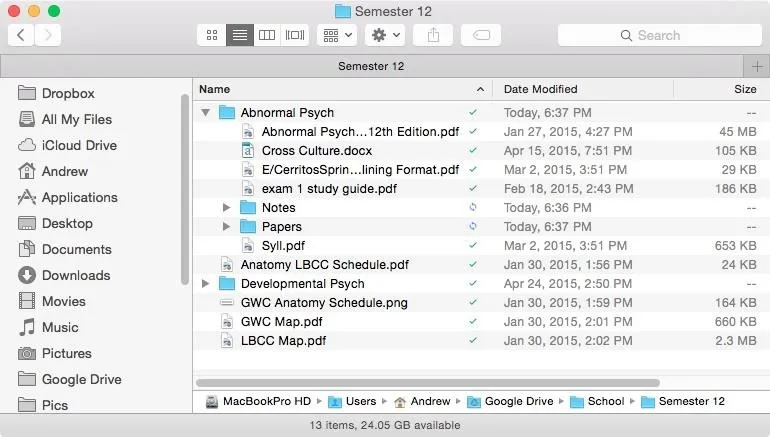Image resolution: width=770 pixels, height=437 pixels.
Task: Click the Share toolbar button
Action: (x=433, y=35)
